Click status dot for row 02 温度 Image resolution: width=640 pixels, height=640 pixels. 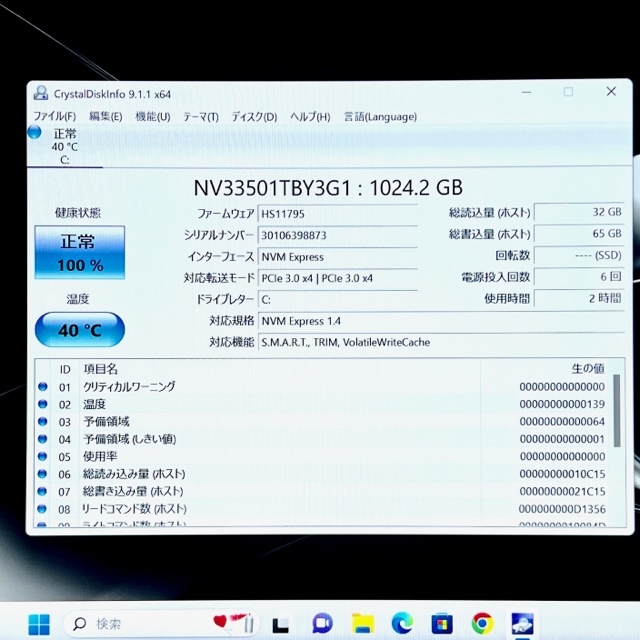pos(42,404)
